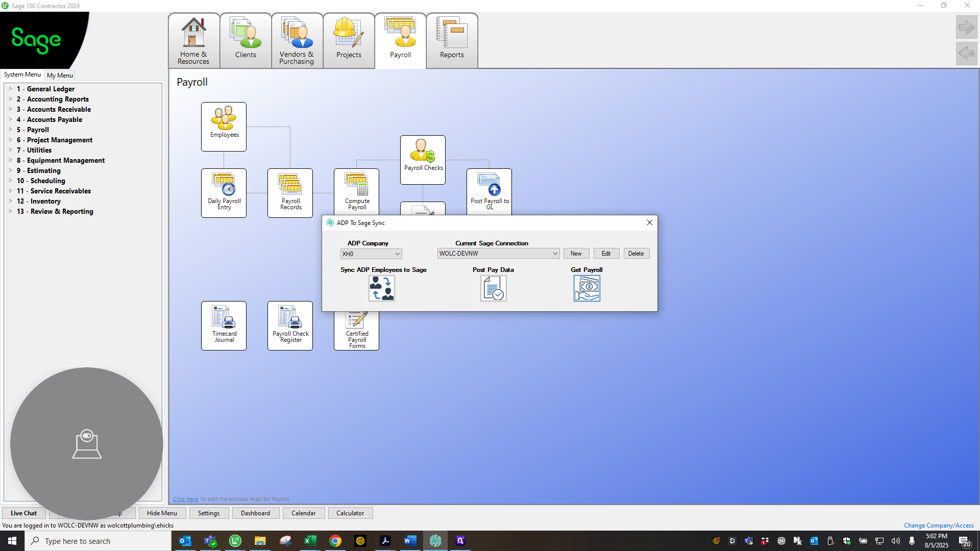
Task: Open Compute Payroll icon
Action: click(x=356, y=192)
